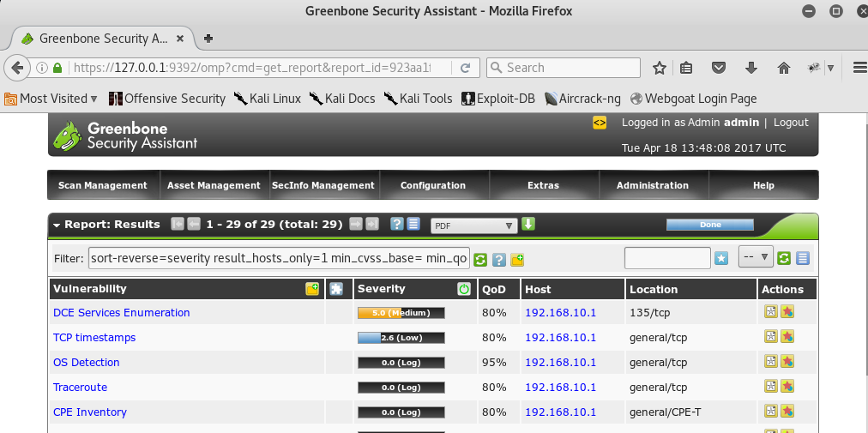
Task: Open filters list icon at far right
Action: coord(803,258)
